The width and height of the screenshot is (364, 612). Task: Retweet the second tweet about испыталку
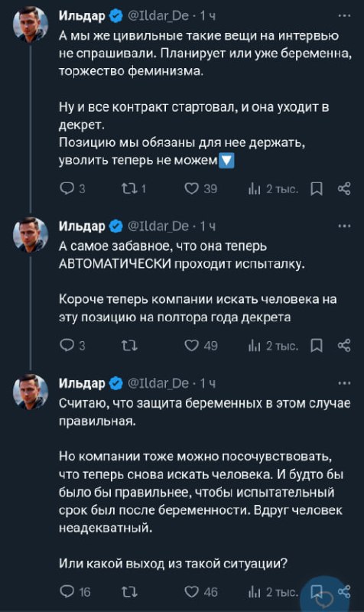click(x=129, y=346)
